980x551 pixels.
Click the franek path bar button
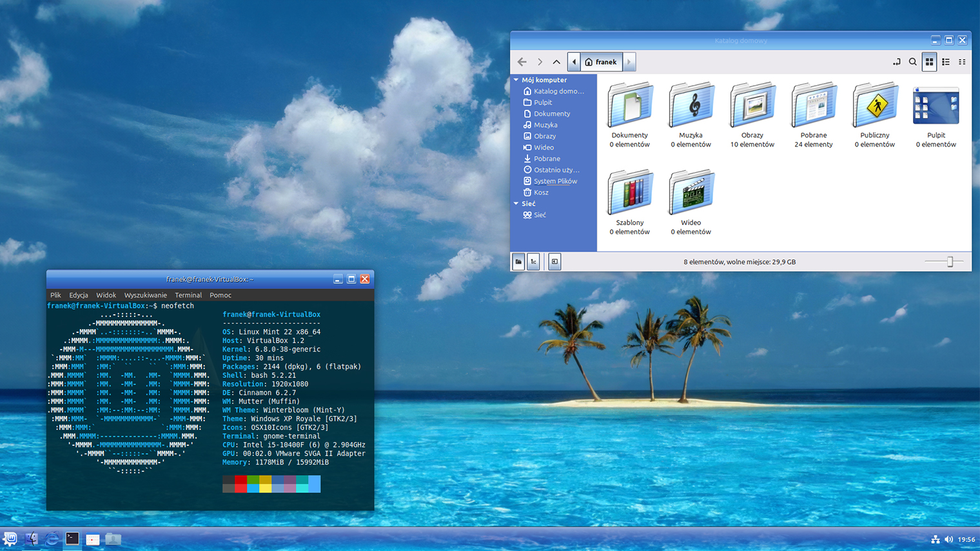tap(601, 62)
